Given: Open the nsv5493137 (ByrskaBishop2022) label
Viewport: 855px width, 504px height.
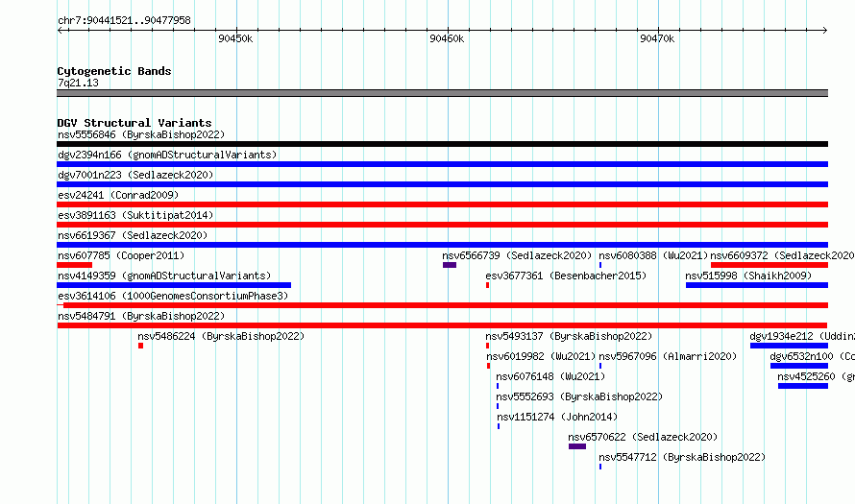Looking at the screenshot, I should tap(569, 336).
